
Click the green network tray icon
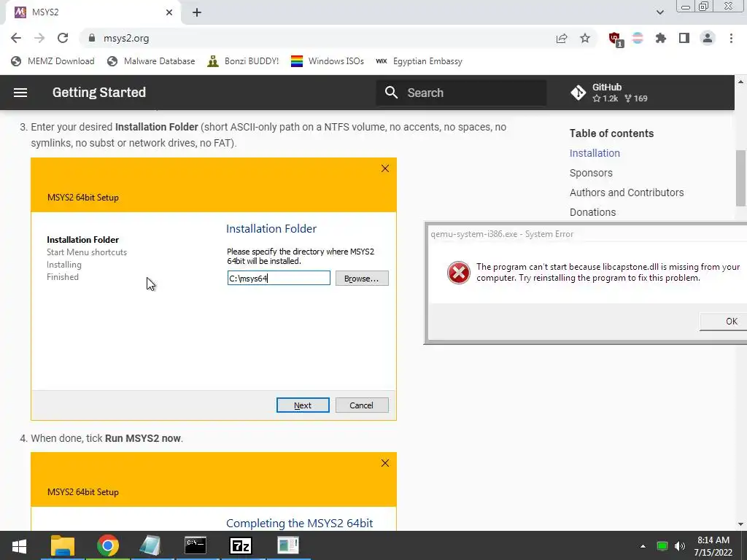click(662, 546)
